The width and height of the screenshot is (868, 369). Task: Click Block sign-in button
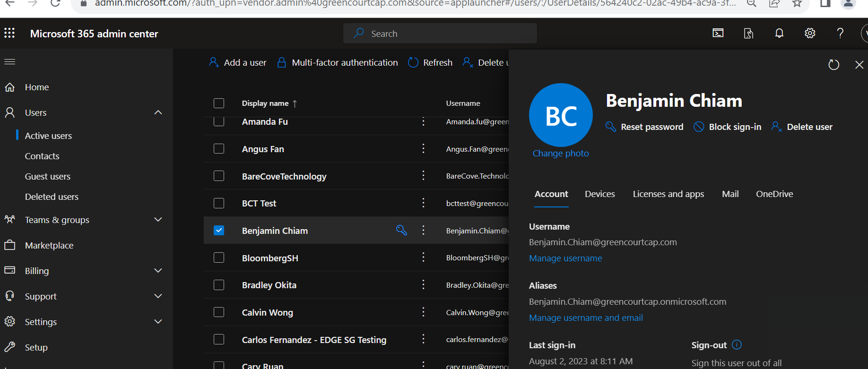pos(728,127)
